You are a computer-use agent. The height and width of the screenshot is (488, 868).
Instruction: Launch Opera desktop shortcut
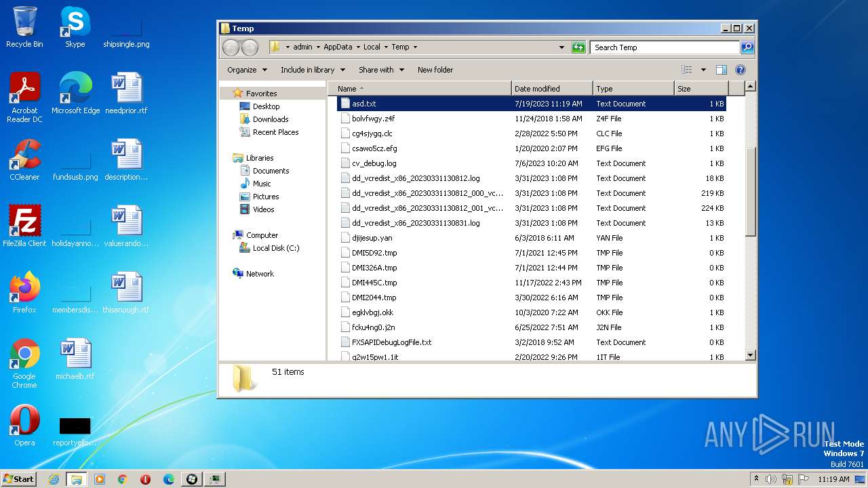24,426
